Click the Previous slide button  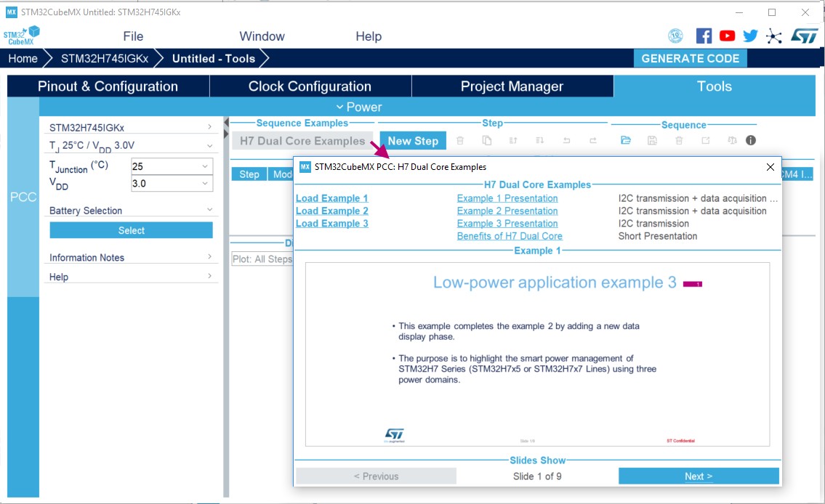pyautogui.click(x=377, y=476)
